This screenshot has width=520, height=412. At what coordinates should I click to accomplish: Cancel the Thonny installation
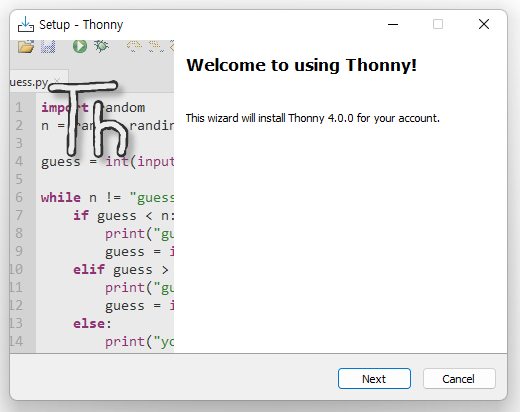[459, 379]
